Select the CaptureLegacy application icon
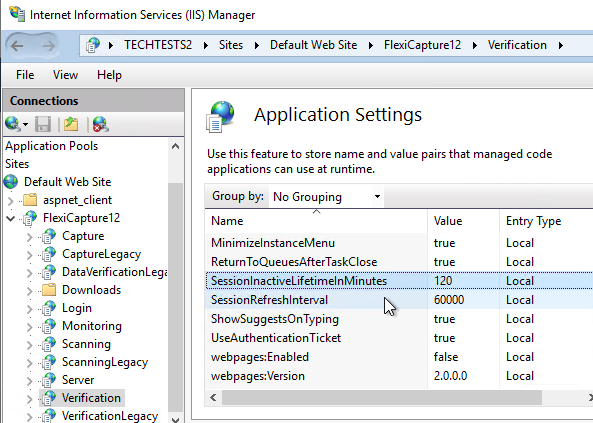 [x=49, y=254]
